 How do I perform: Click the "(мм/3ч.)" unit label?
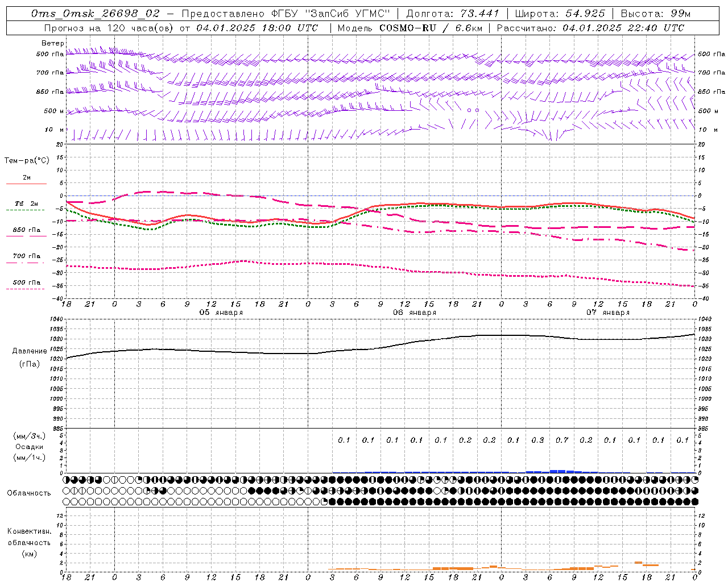point(30,436)
